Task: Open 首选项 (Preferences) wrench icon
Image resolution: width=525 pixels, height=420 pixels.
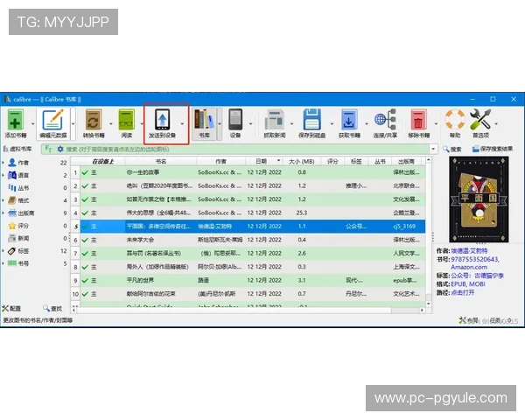Action: (x=479, y=120)
